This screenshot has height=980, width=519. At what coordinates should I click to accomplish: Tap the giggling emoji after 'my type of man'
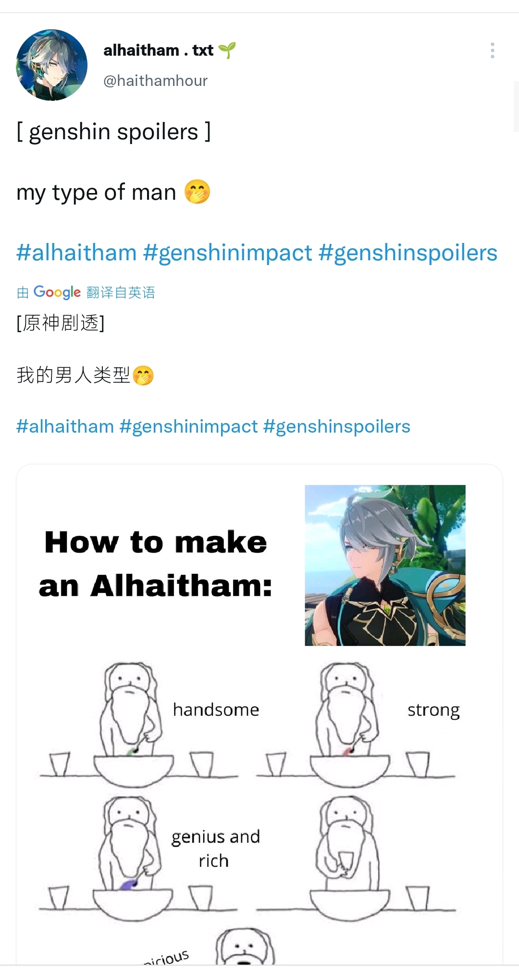pyautogui.click(x=198, y=192)
